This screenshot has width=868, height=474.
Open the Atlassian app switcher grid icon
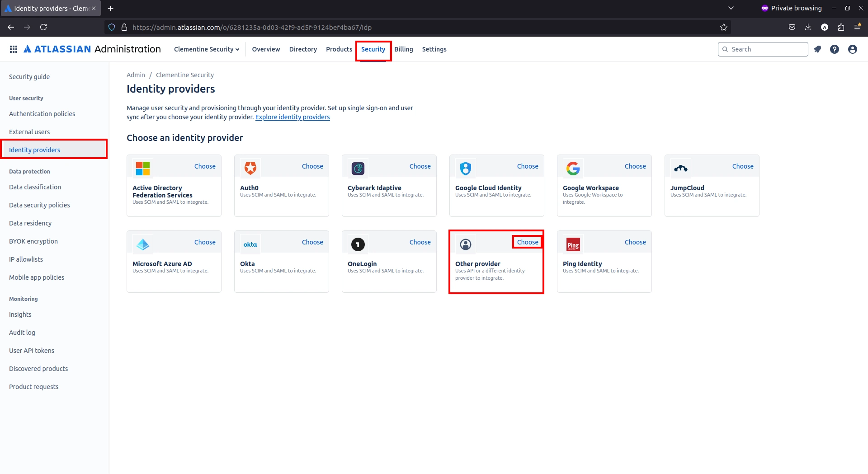(x=14, y=49)
